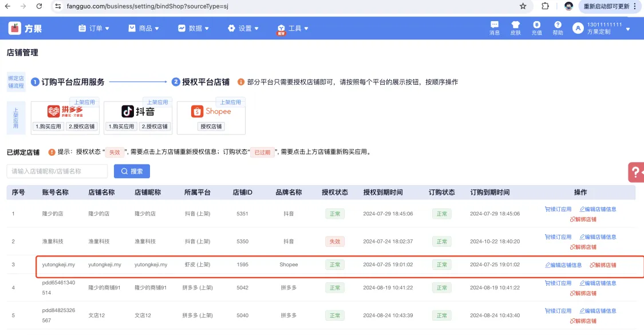The image size is (644, 335).
Task: Expand the 方果定制 account dropdown
Action: coord(627,29)
